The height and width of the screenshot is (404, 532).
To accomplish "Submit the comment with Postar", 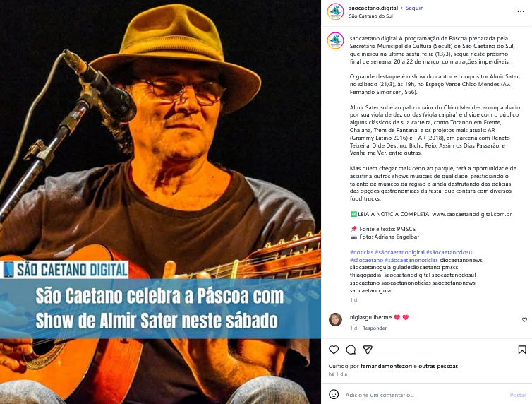I will coord(518,395).
